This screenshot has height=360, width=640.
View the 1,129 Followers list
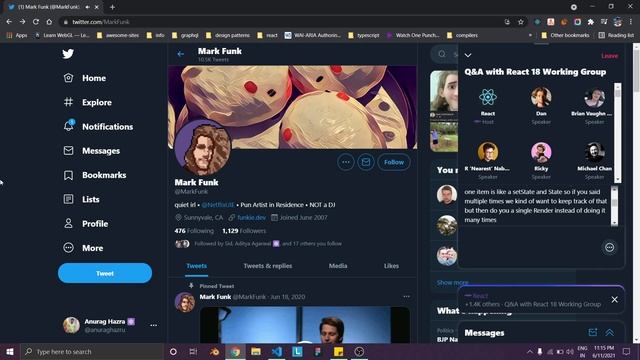pos(244,231)
